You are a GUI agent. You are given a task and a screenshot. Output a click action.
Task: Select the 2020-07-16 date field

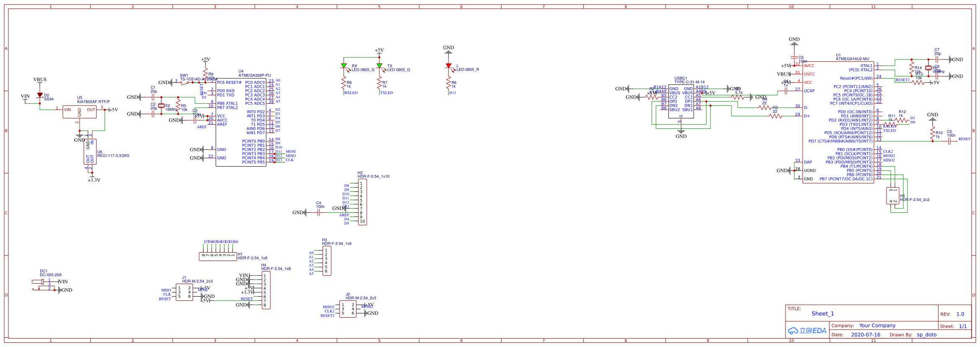866,334
